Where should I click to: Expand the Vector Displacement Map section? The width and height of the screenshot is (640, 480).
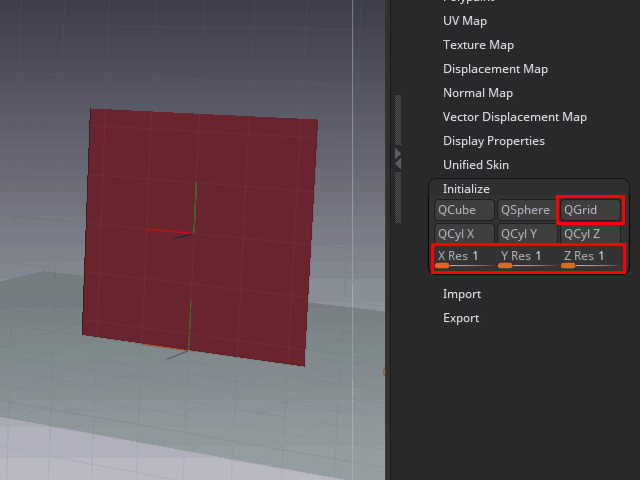coord(514,117)
